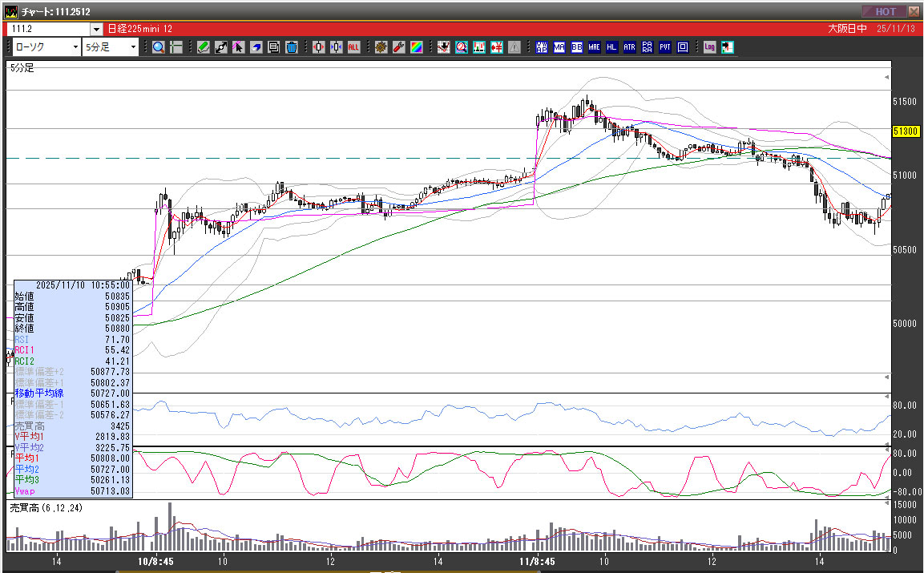This screenshot has width=924, height=573.
Task: Open the rainbow color settings icon
Action: tap(416, 47)
